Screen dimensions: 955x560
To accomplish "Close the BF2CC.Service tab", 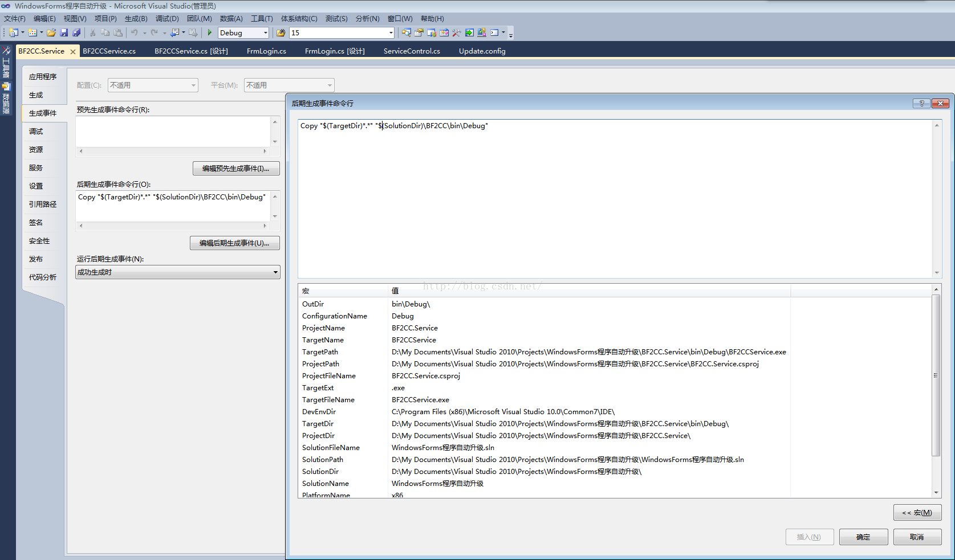I will [x=73, y=51].
